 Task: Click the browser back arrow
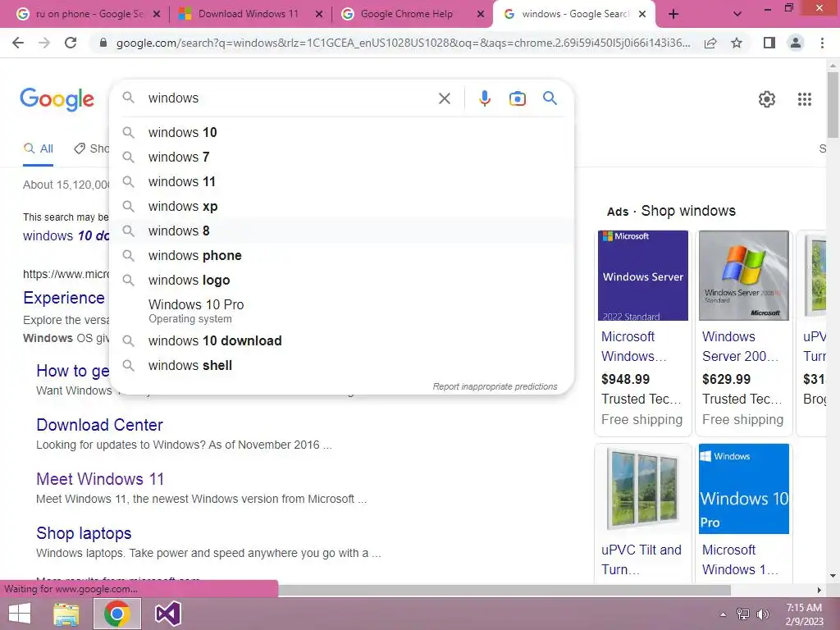pos(18,43)
